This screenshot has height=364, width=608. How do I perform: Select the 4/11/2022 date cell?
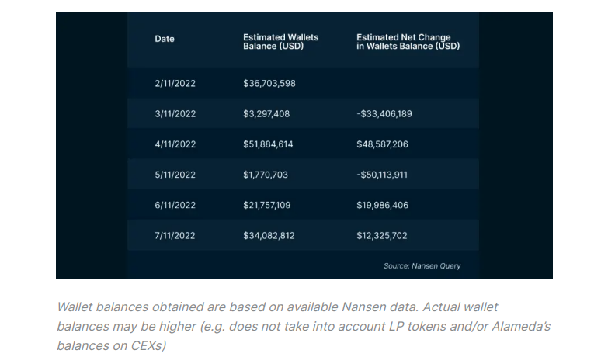tap(175, 144)
